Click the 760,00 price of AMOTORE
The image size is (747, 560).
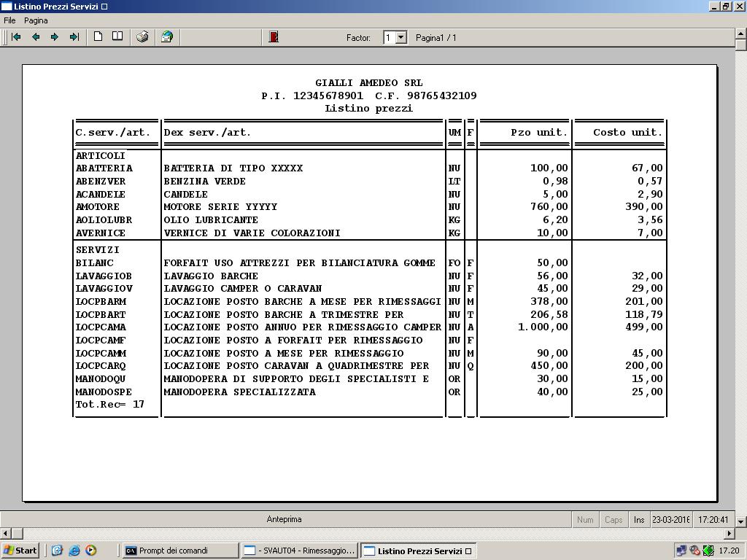[549, 206]
